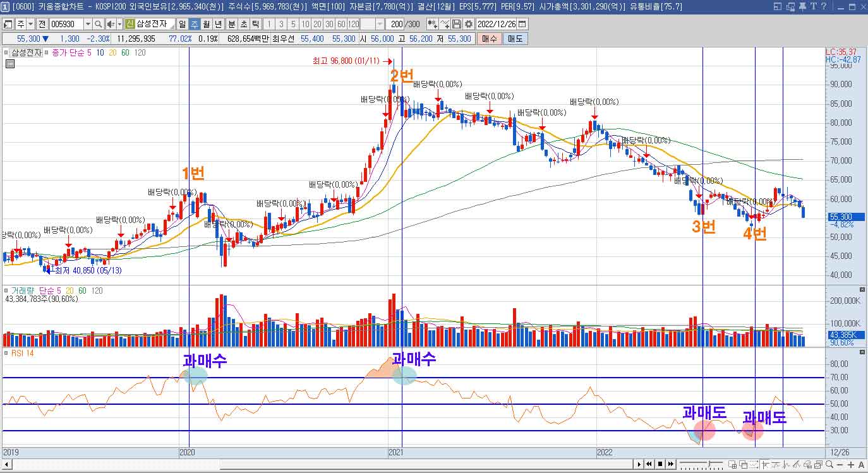The width and height of the screenshot is (868, 473).
Task: Click the speaker sound icon in toolbar
Action: [111, 24]
